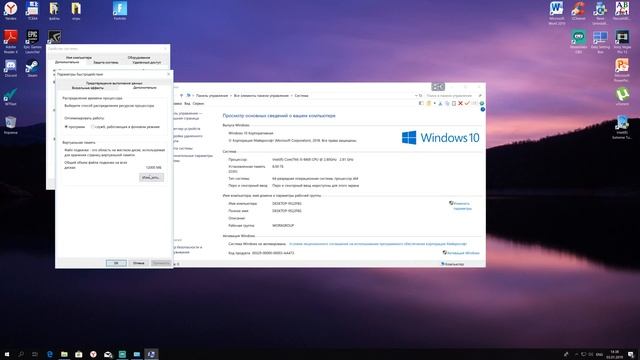Open the Tools menu in System window

tap(198, 104)
